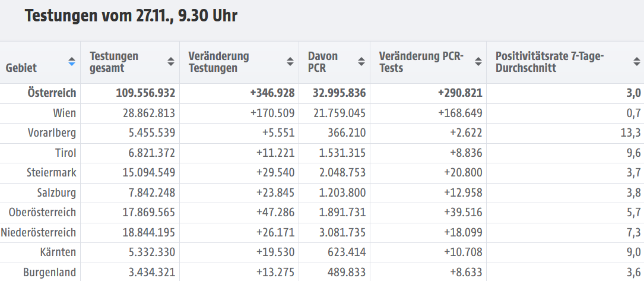Click the Gebiet column header label
Screen dimensions: 644x281
click(21, 68)
